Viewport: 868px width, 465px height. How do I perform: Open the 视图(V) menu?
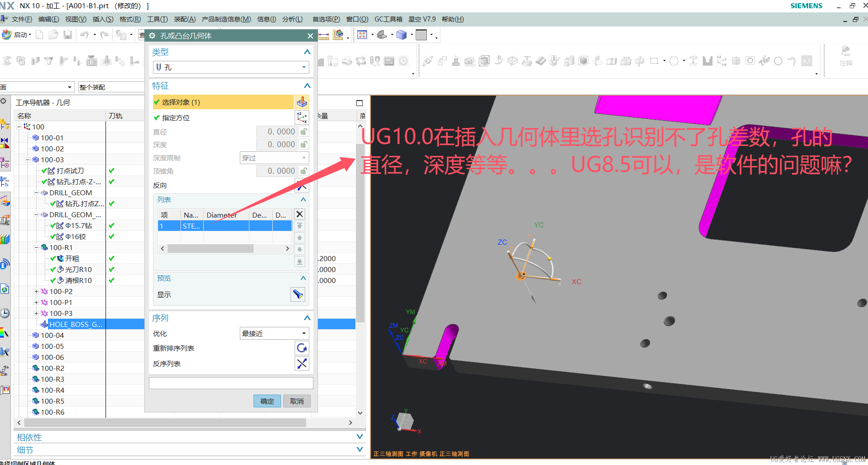pyautogui.click(x=76, y=19)
